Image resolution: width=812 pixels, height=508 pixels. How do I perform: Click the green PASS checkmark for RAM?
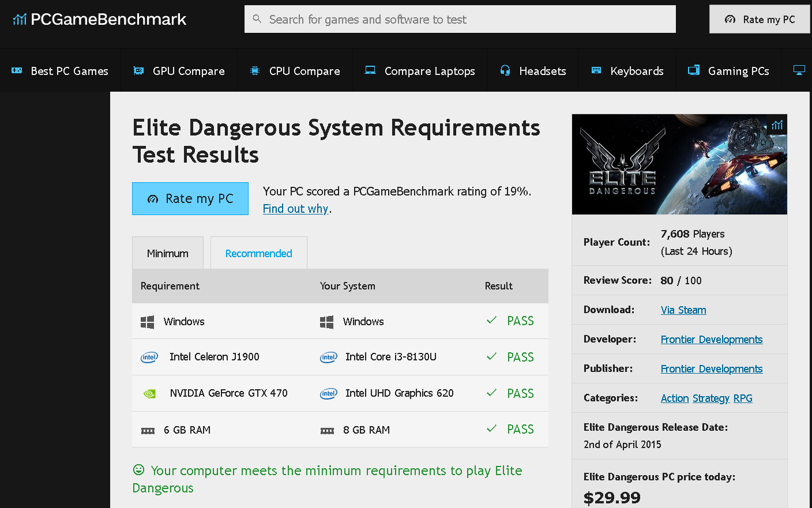491,428
